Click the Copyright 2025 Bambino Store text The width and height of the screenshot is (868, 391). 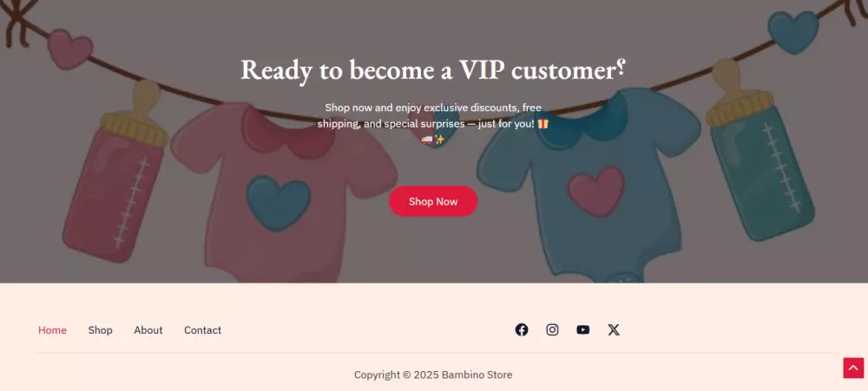[433, 375]
